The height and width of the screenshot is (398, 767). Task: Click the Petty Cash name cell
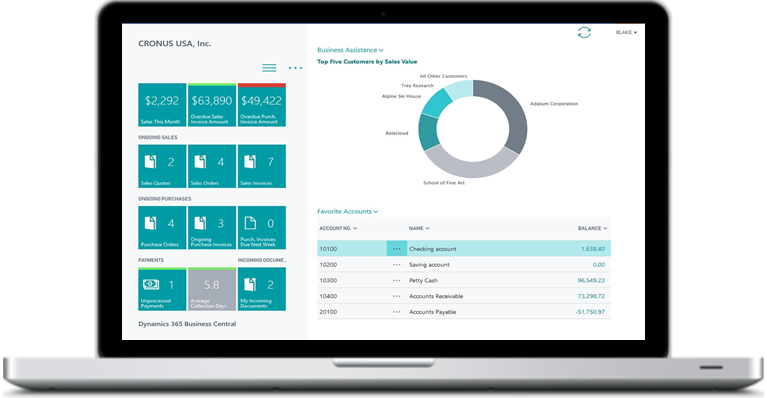point(423,280)
